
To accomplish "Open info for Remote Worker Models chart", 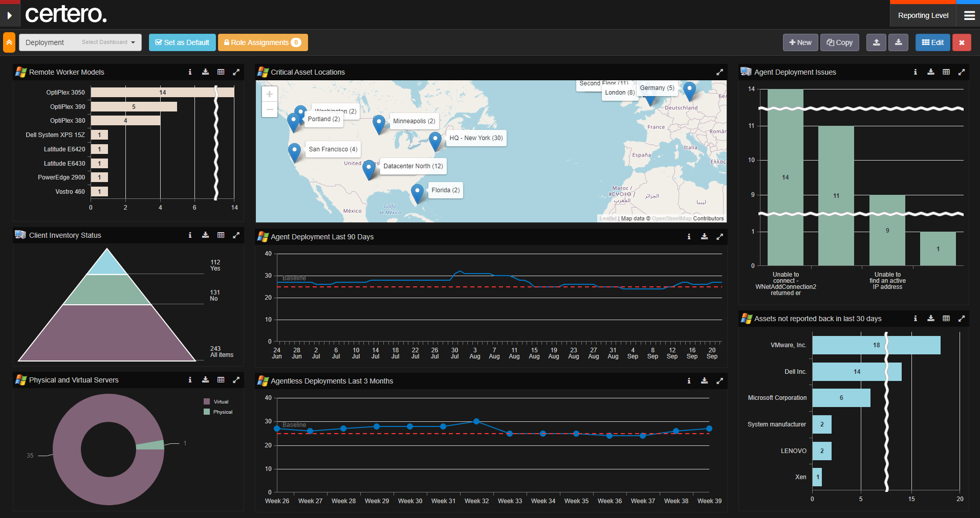I will pos(190,72).
